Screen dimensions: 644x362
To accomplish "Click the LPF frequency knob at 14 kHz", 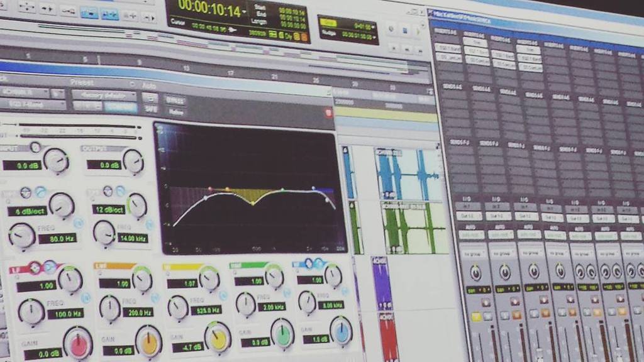I will pos(104,233).
